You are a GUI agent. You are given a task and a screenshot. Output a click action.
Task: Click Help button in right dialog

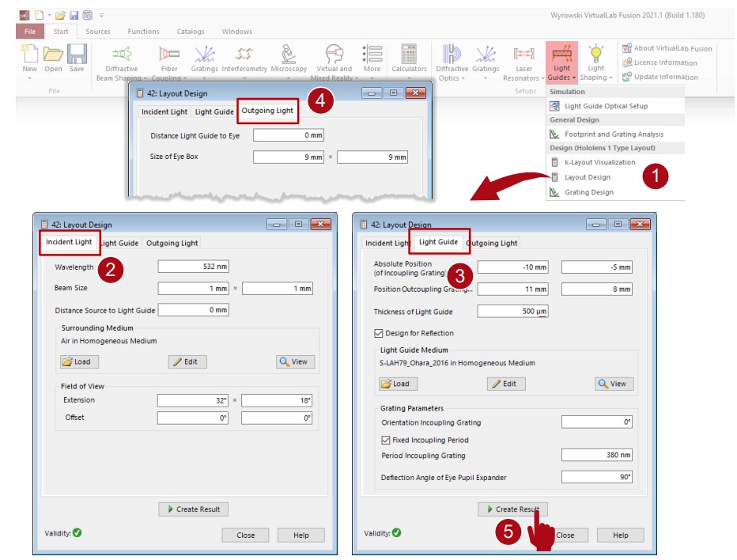tap(621, 535)
